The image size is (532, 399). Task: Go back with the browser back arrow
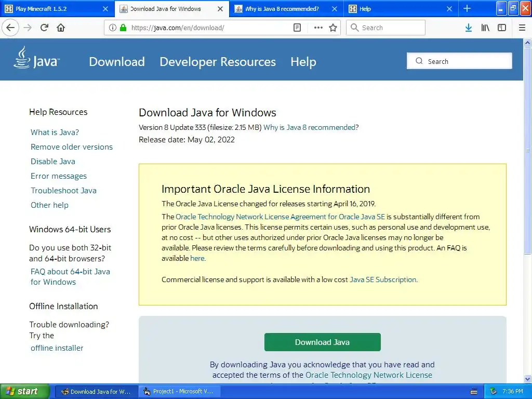click(10, 28)
